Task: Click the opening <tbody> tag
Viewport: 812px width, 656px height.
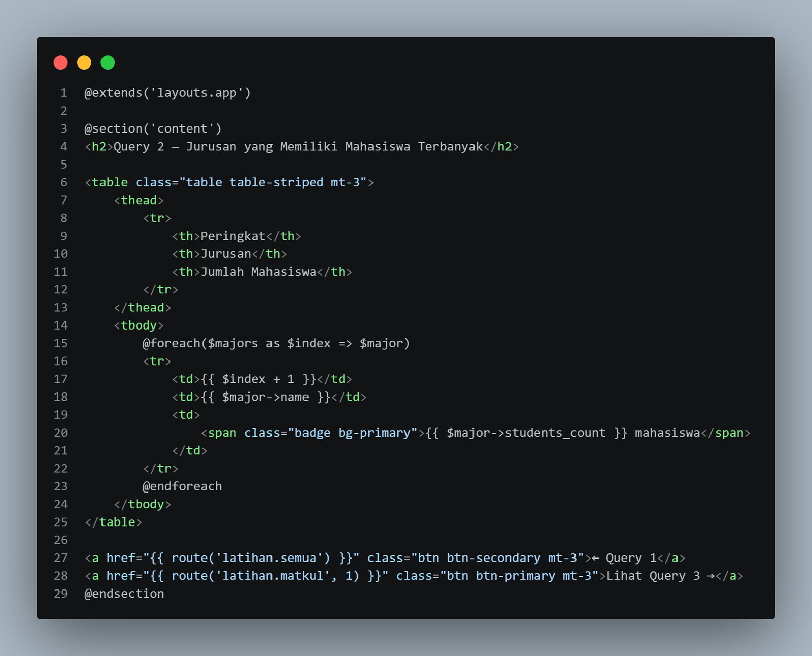Action: pyautogui.click(x=139, y=325)
